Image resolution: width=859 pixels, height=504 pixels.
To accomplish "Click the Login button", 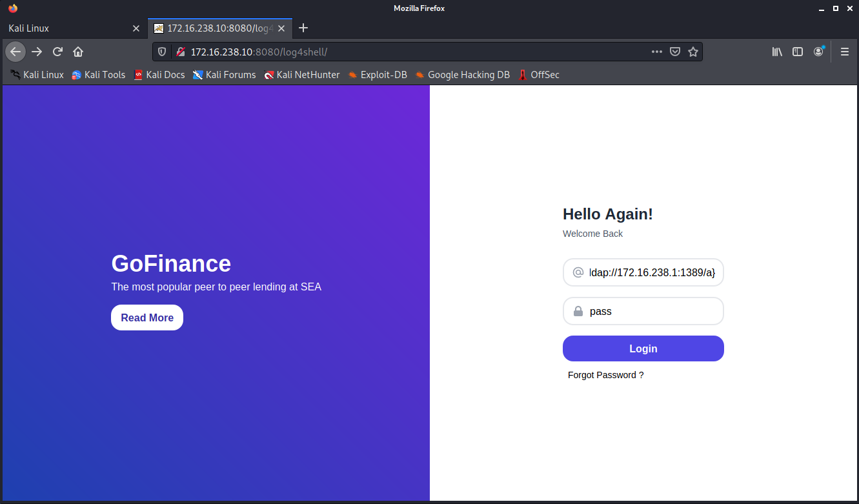I will (x=643, y=348).
